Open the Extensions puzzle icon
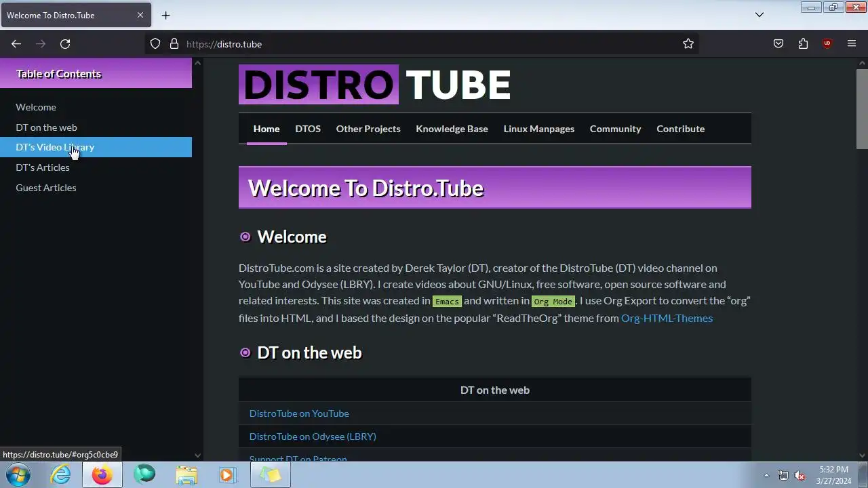The height and width of the screenshot is (488, 868). pos(803,44)
